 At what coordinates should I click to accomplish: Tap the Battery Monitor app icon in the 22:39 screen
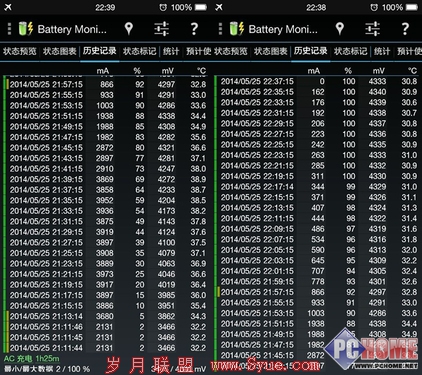click(26, 29)
